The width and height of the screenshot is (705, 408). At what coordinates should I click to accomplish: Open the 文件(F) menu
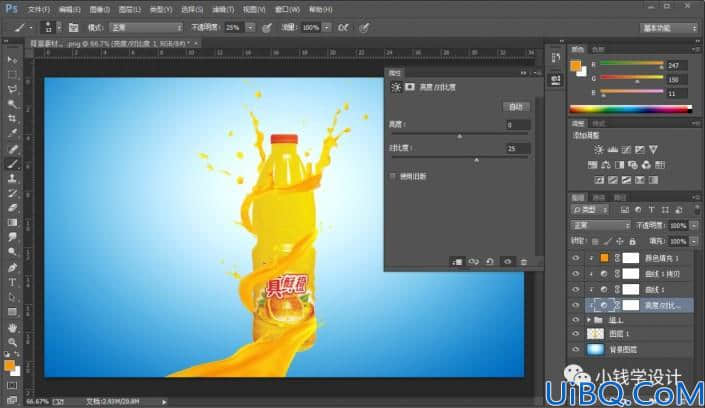[39, 9]
